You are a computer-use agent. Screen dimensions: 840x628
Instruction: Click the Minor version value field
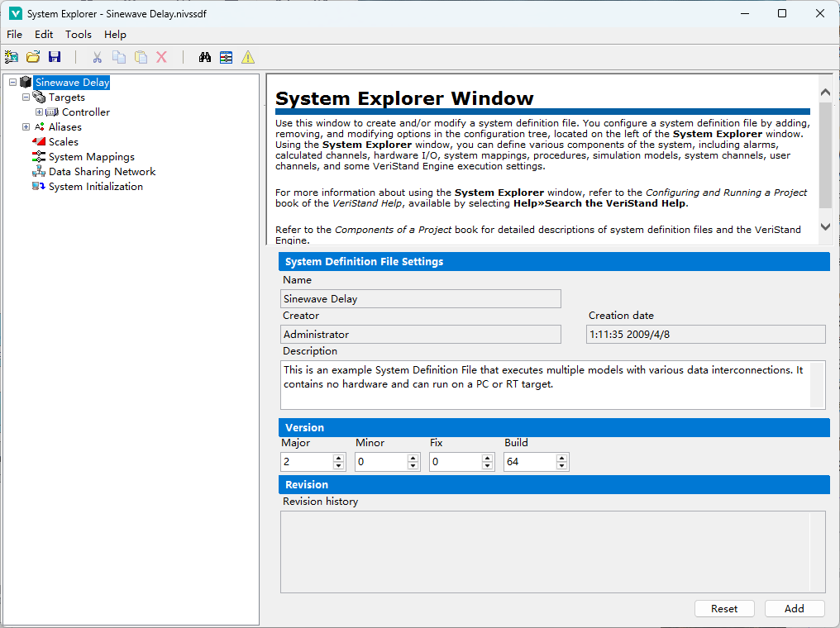coord(381,462)
